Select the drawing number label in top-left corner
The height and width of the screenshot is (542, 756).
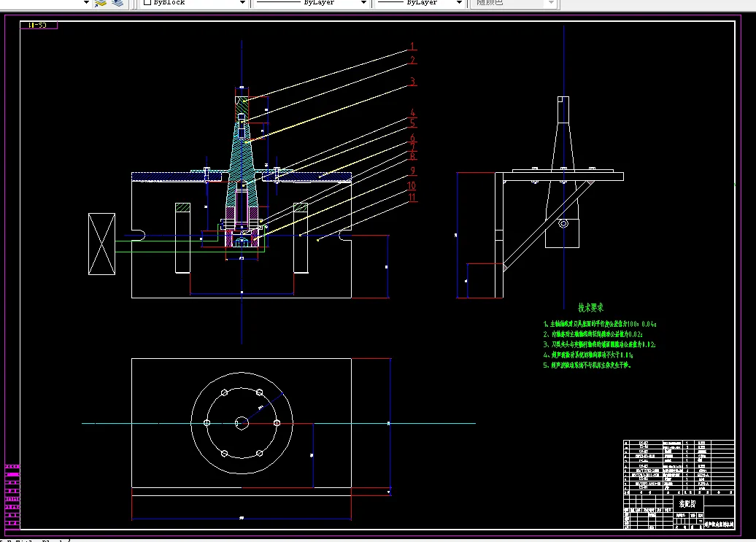(38, 25)
